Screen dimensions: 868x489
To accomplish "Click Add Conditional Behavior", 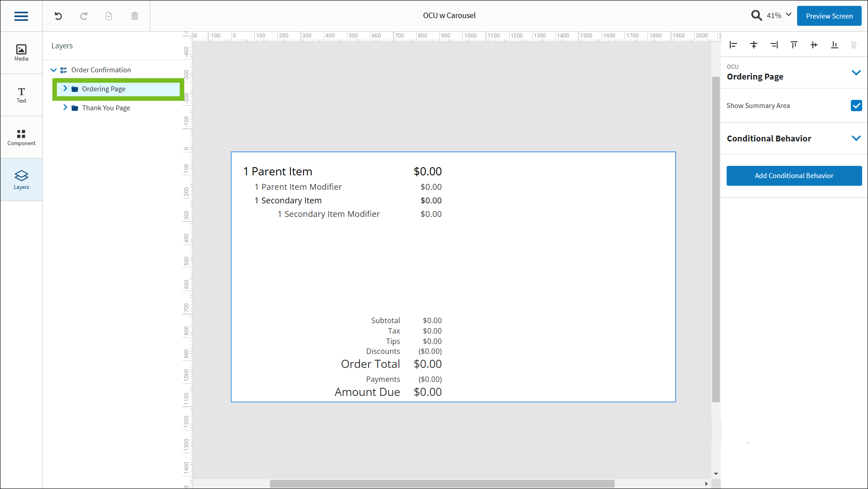I will (x=794, y=175).
